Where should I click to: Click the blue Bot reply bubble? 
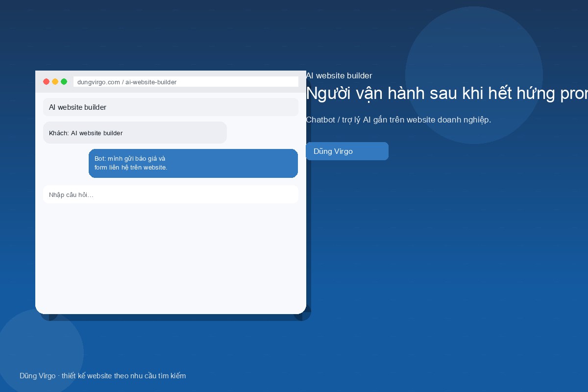pos(193,163)
